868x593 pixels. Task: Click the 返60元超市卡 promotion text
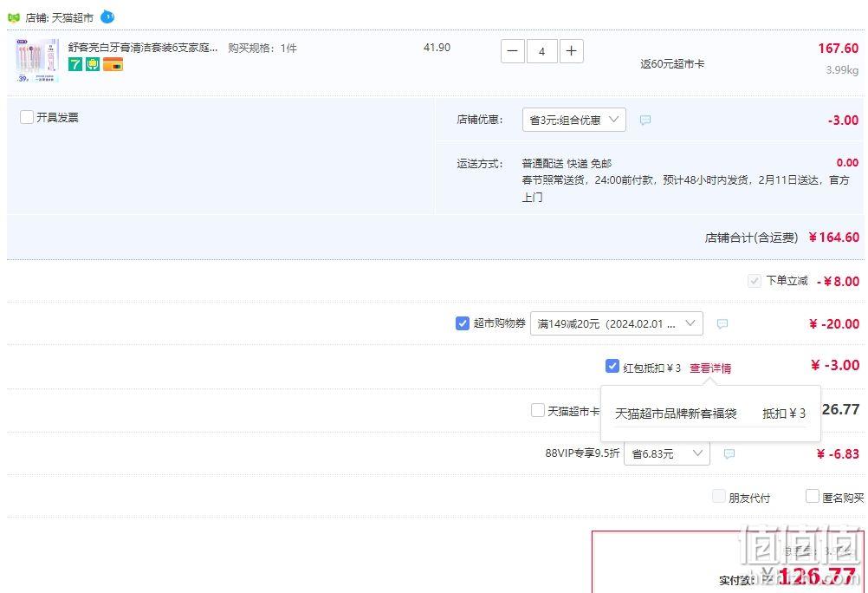point(672,64)
